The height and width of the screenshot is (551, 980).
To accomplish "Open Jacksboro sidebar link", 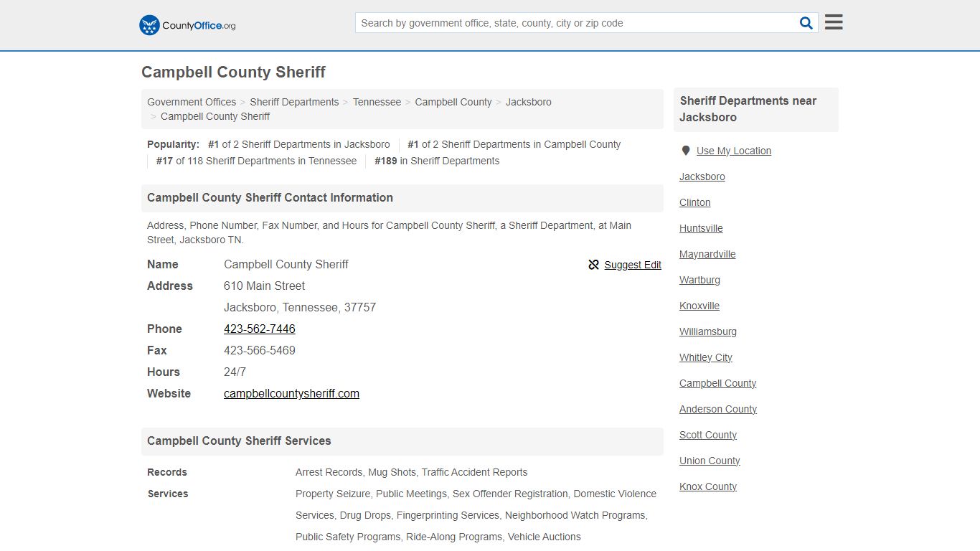I will tap(702, 176).
